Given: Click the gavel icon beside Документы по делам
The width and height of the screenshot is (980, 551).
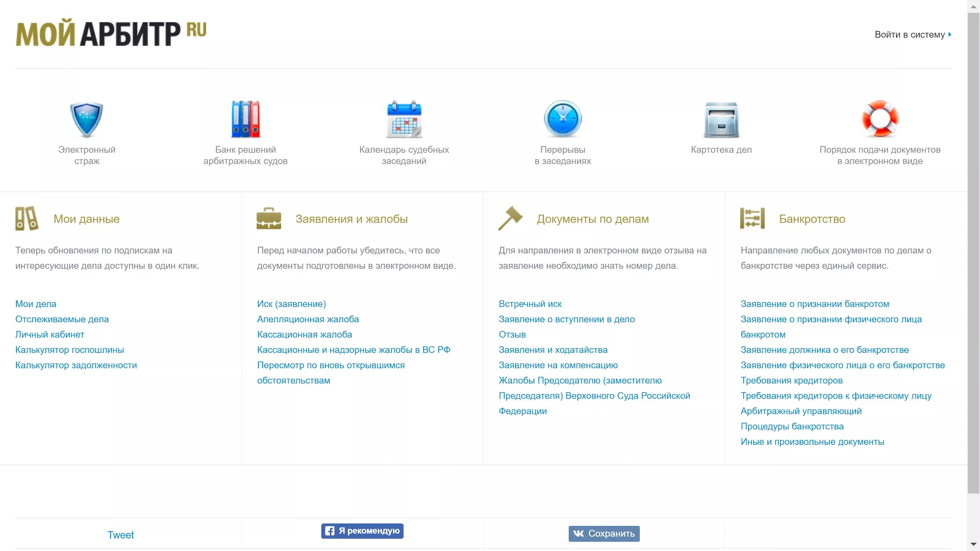Looking at the screenshot, I should coord(510,218).
